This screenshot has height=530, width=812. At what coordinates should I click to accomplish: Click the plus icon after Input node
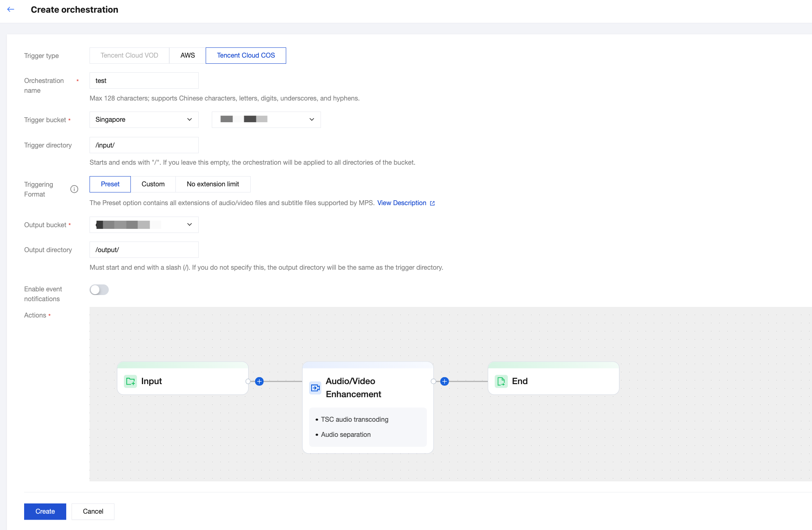[x=259, y=381]
